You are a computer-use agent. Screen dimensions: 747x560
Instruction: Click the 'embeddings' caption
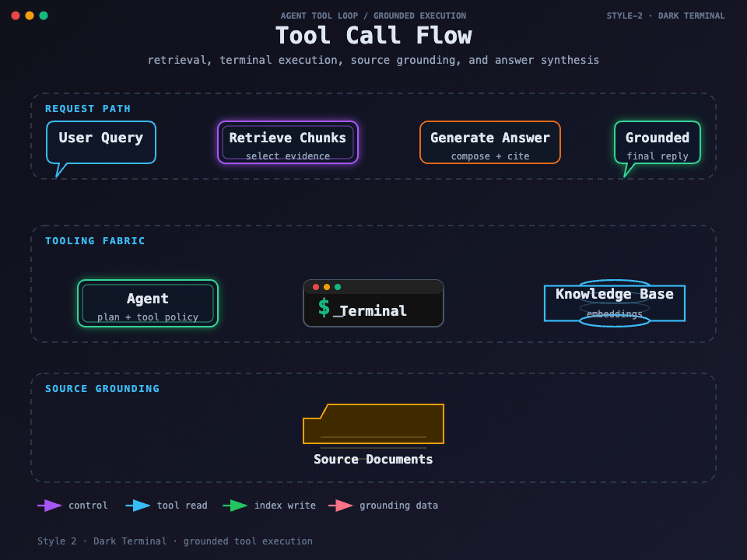(x=615, y=313)
